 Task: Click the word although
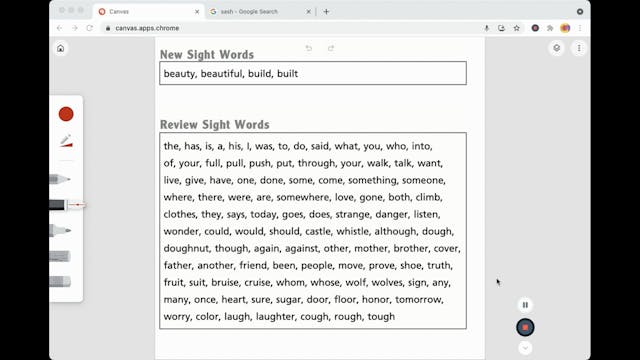coord(395,232)
